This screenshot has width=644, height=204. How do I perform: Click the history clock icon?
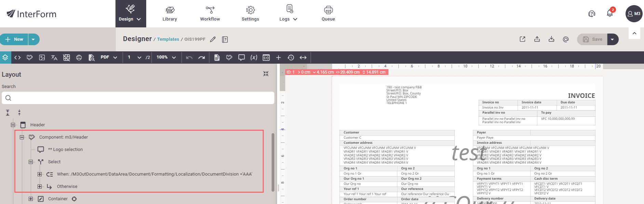point(291,58)
